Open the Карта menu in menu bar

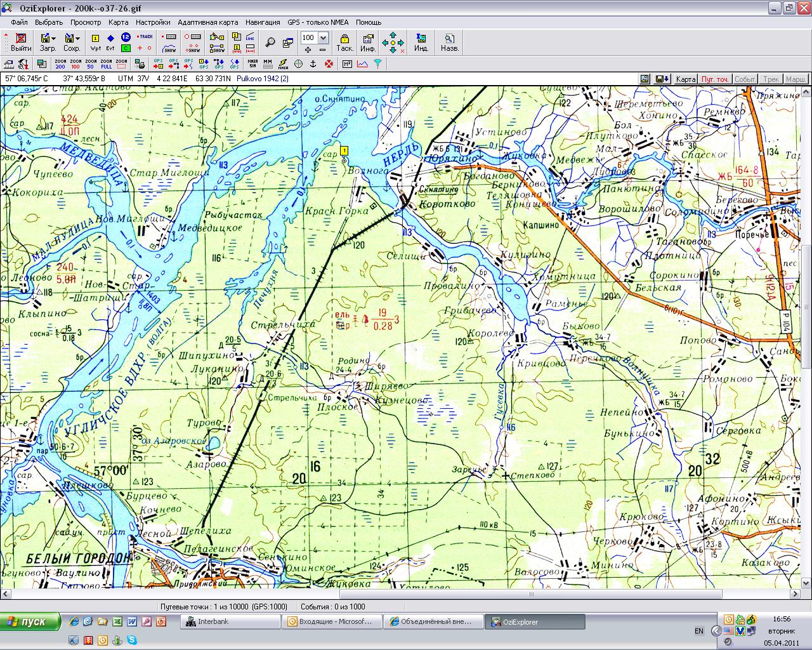[118, 22]
